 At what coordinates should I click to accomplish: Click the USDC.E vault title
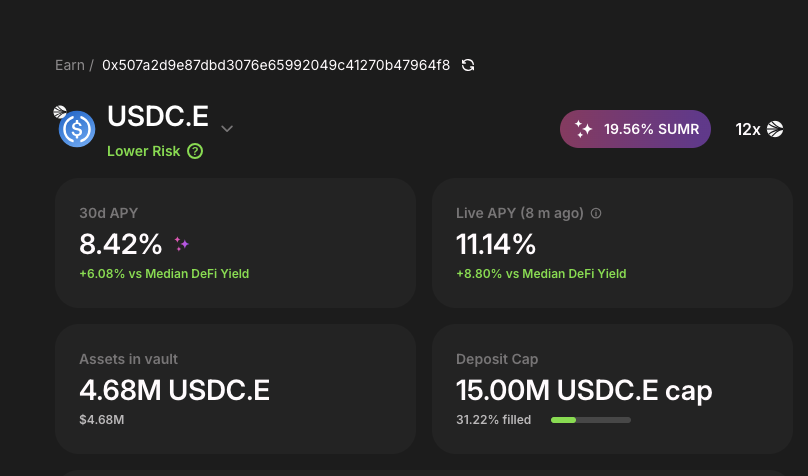(x=158, y=116)
